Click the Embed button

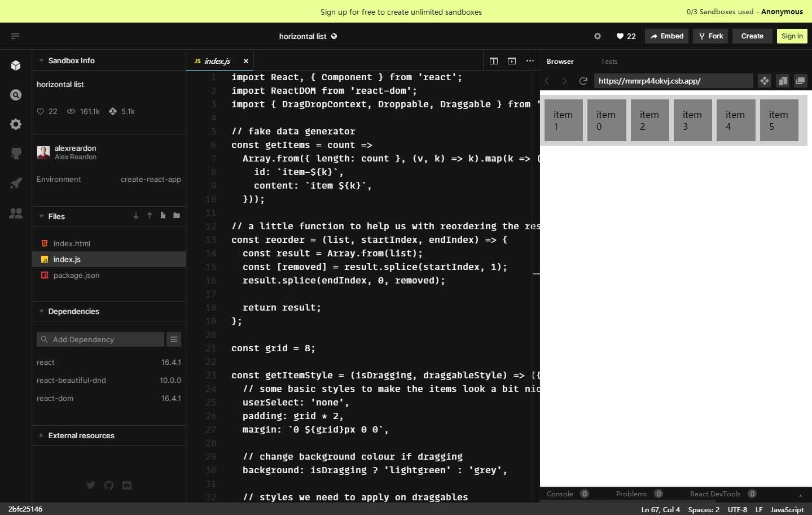[x=667, y=36]
